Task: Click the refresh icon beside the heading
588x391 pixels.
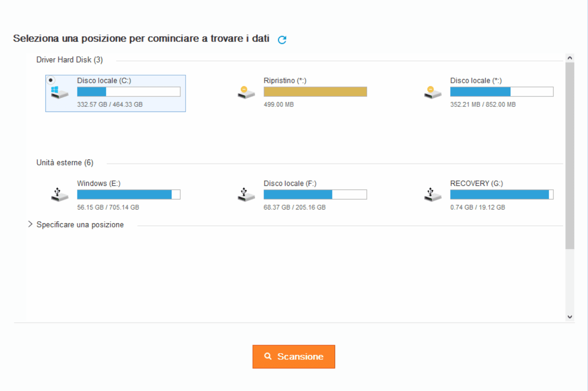Action: 282,40
